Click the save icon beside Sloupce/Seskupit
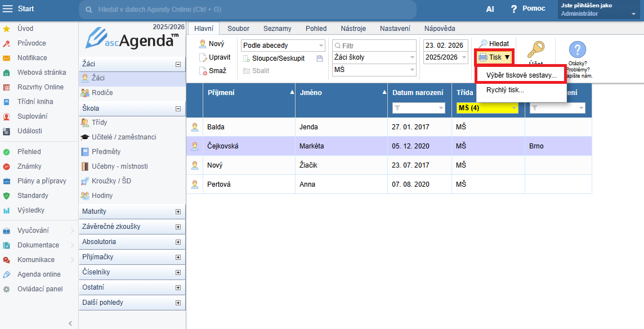Image resolution: width=644 pixels, height=329 pixels. tap(320, 58)
